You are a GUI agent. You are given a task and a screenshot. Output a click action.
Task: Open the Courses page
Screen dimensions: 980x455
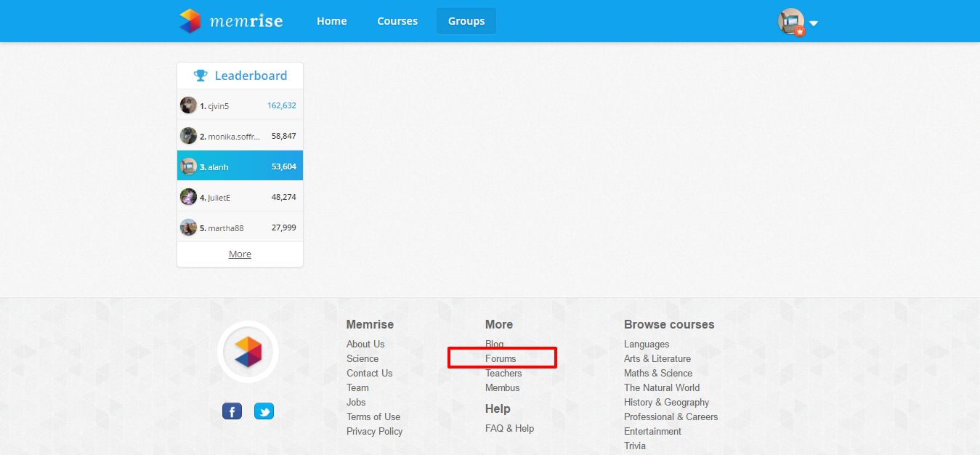click(397, 21)
